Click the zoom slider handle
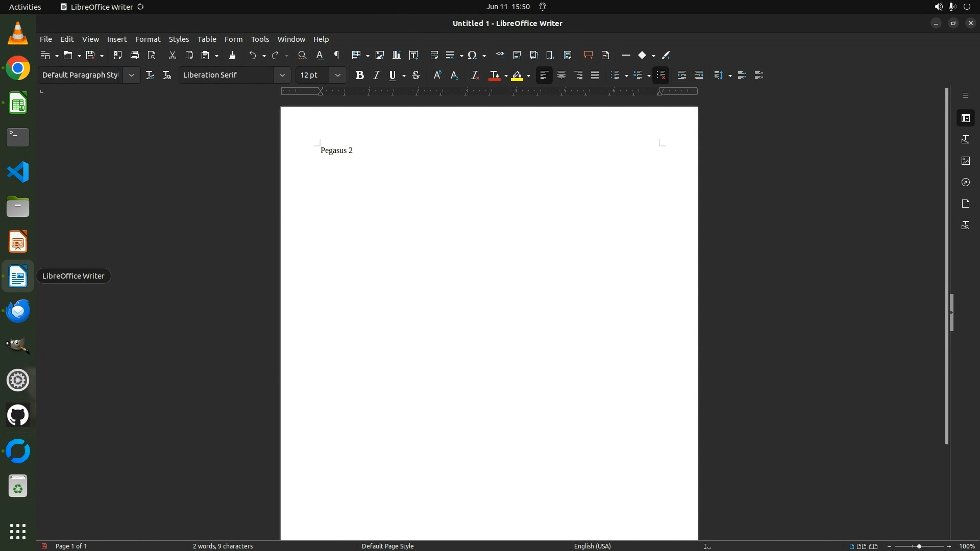The image size is (980, 551). (919, 546)
